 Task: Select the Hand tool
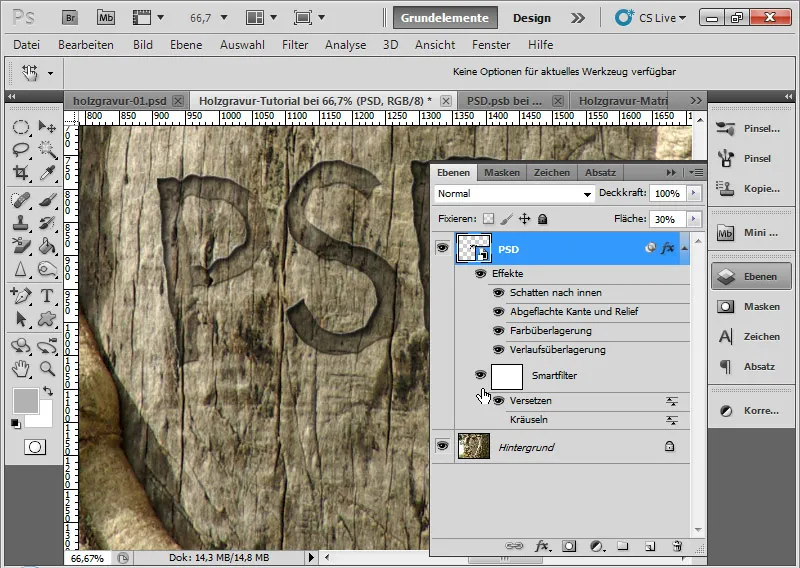click(x=20, y=368)
